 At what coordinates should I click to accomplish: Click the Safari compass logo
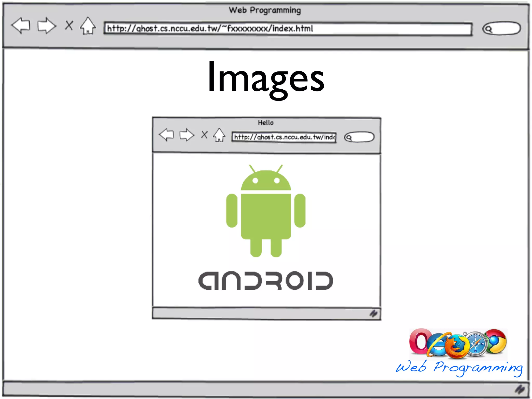click(x=476, y=344)
